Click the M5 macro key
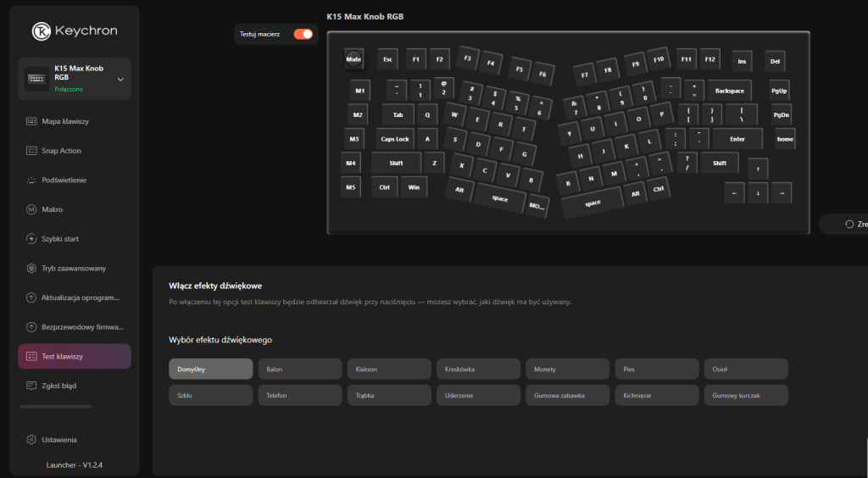868x478 pixels. click(351, 187)
